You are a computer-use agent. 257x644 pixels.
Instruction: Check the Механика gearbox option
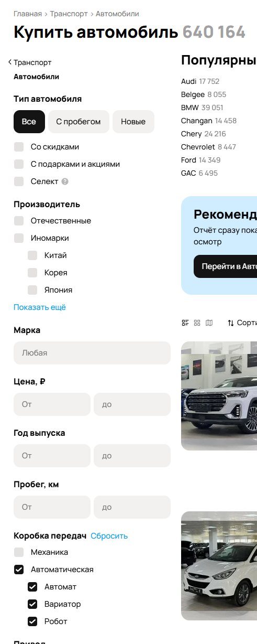[19, 552]
